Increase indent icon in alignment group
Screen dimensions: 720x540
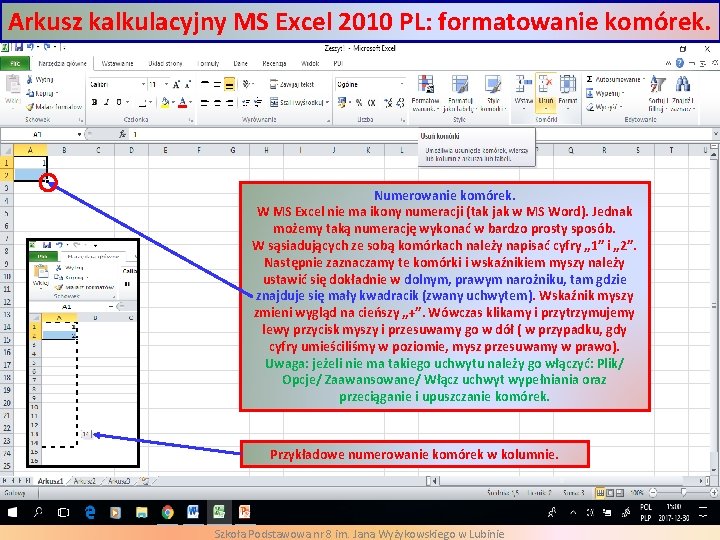258,102
